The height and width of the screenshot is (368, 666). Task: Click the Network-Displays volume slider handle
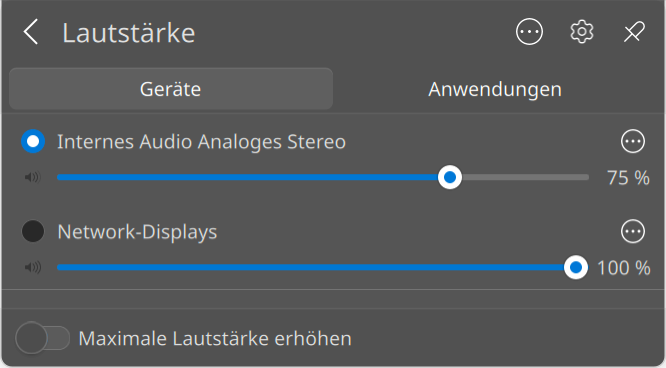click(576, 267)
